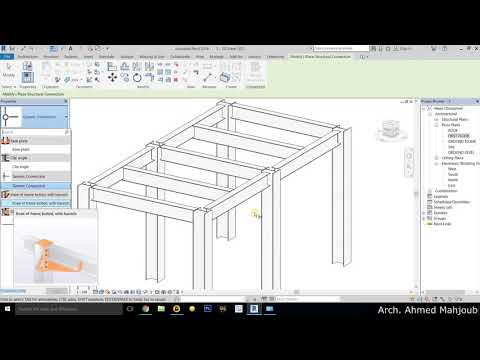This screenshot has width=480, height=360.
Task: Select the Measure tool
Action: point(208,77)
